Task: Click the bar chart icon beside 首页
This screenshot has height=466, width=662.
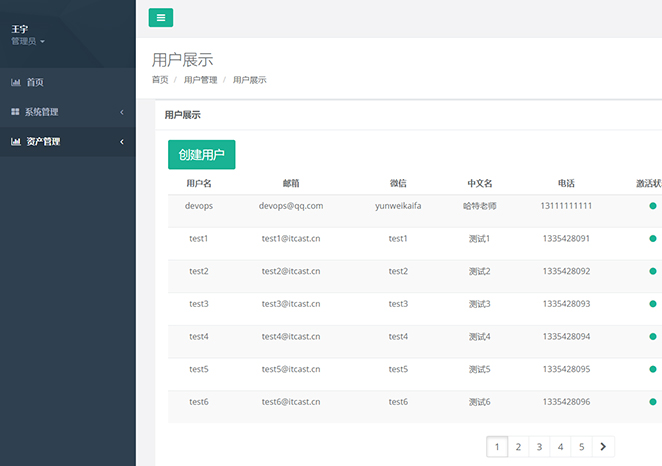Action: [16, 82]
